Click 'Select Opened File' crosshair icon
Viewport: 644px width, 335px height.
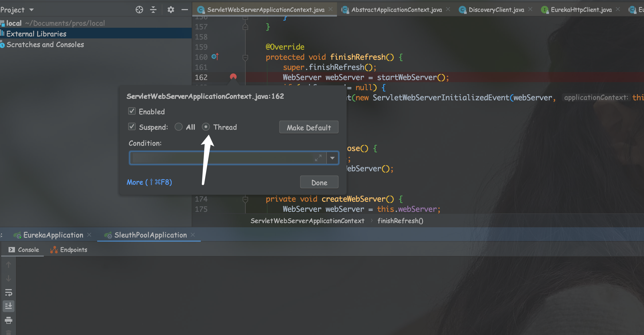pyautogui.click(x=139, y=9)
